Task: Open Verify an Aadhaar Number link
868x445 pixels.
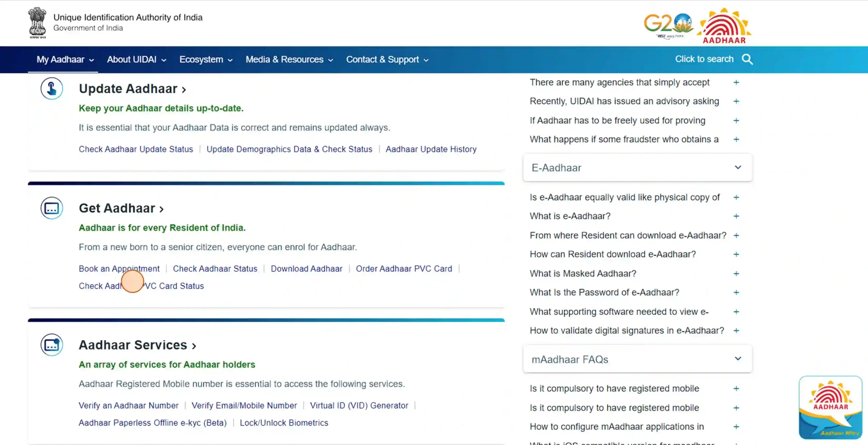Action: point(129,405)
